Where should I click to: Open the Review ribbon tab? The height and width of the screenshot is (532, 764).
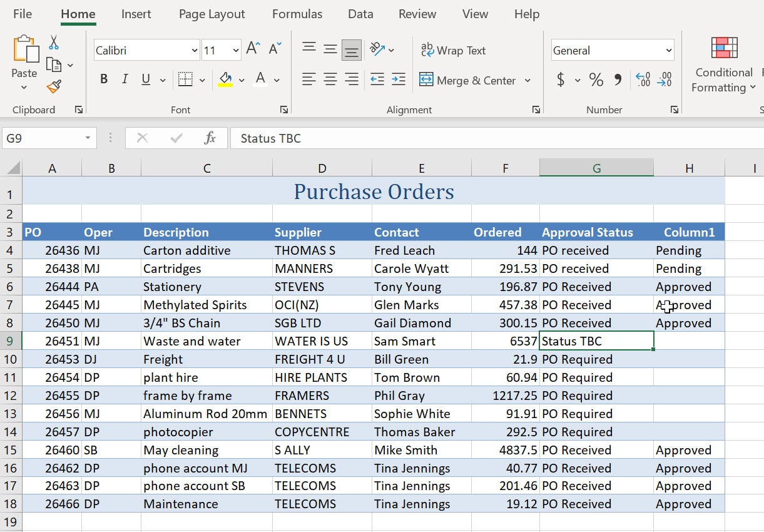pyautogui.click(x=417, y=14)
